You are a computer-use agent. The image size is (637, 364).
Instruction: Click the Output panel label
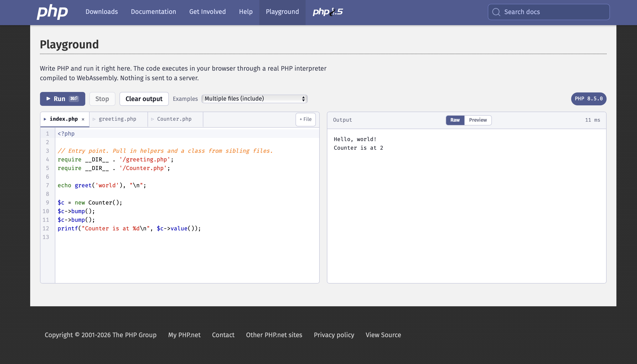[342, 120]
